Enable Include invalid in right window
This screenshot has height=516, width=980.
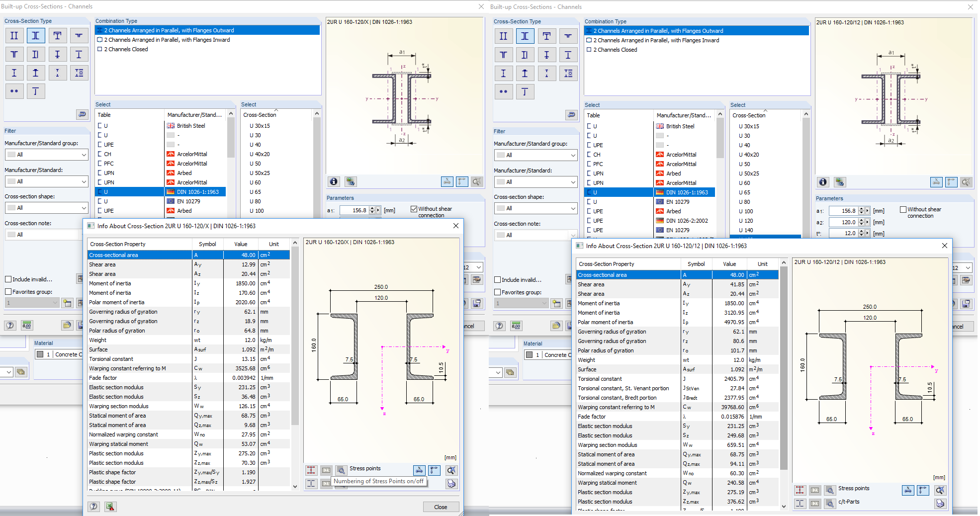[x=497, y=280]
